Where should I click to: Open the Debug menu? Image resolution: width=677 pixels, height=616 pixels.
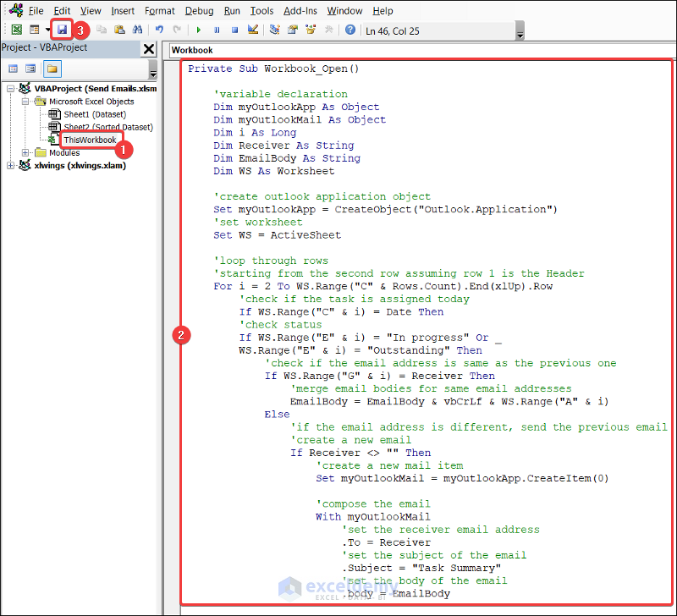click(x=199, y=11)
